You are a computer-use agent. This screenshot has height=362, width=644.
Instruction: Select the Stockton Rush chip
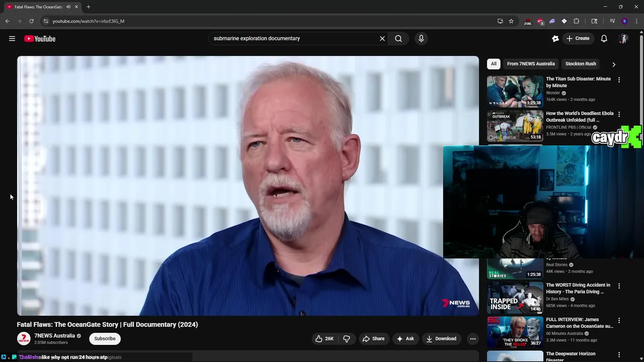pos(581,64)
